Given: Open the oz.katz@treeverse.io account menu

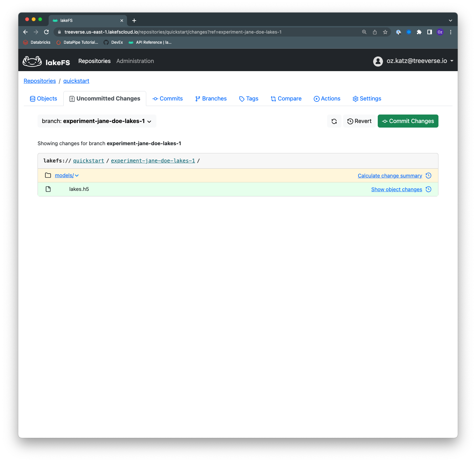Looking at the screenshot, I should coord(413,61).
